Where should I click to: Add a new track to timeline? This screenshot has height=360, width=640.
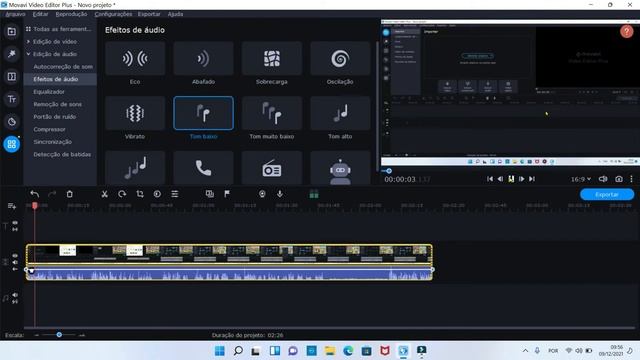tap(11, 206)
